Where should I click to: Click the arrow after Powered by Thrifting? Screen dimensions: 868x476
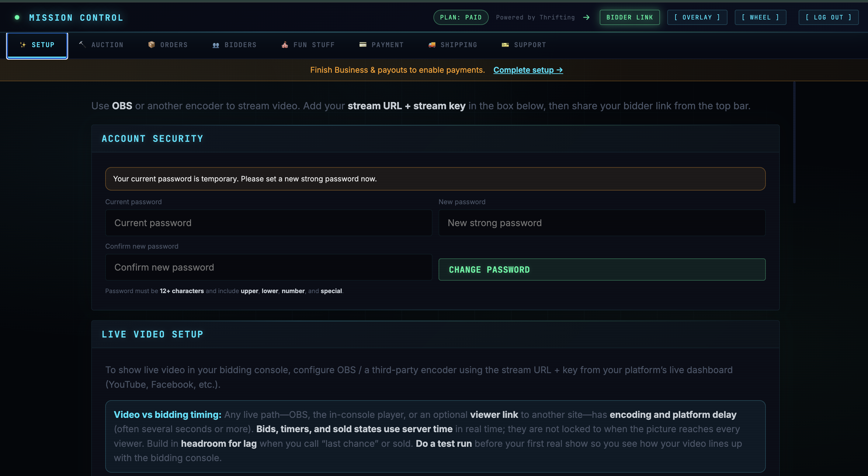586,17
